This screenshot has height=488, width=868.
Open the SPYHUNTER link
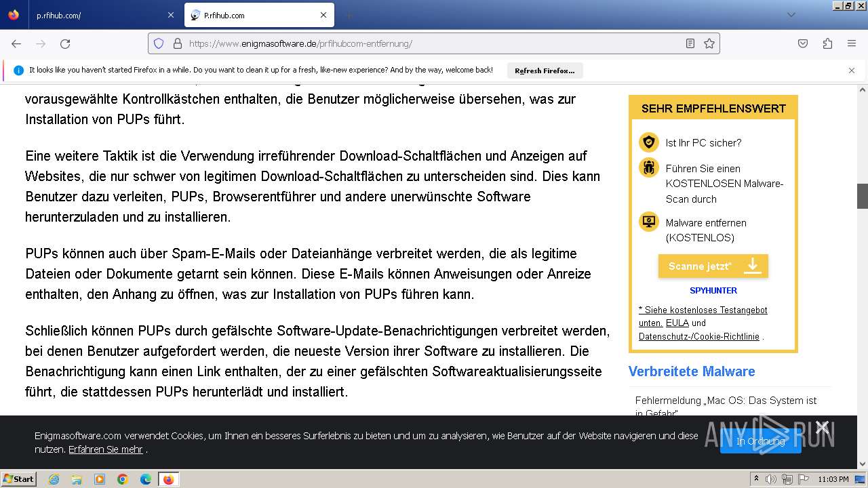pos(713,291)
